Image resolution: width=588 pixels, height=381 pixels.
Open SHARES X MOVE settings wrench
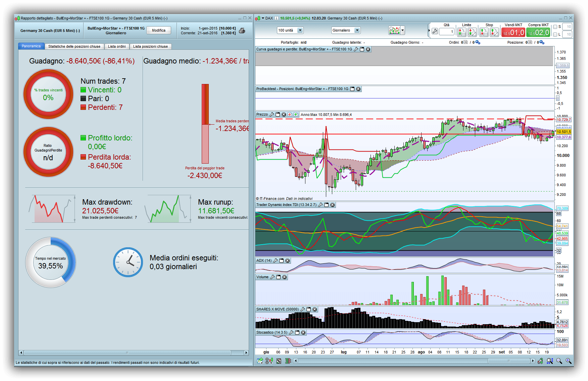(303, 309)
